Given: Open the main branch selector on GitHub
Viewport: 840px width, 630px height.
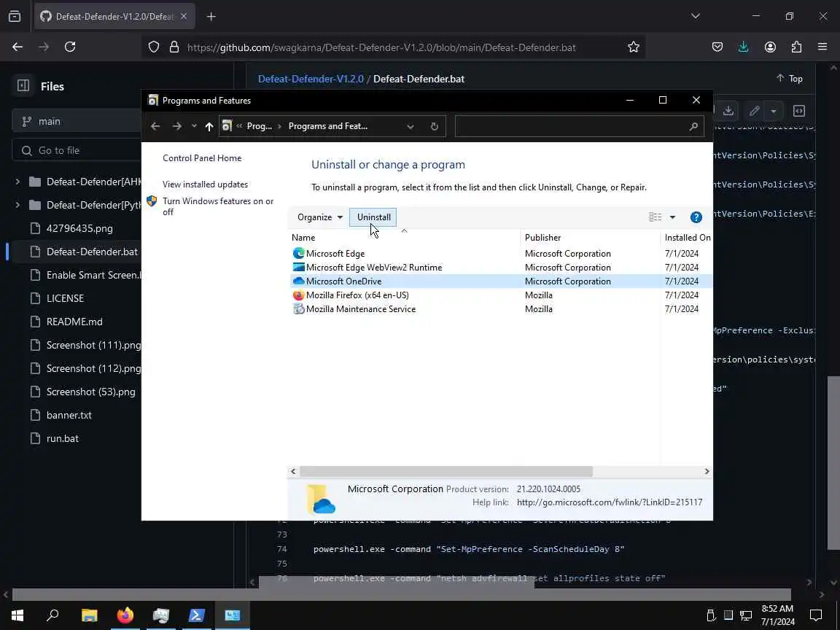Looking at the screenshot, I should 76,122.
